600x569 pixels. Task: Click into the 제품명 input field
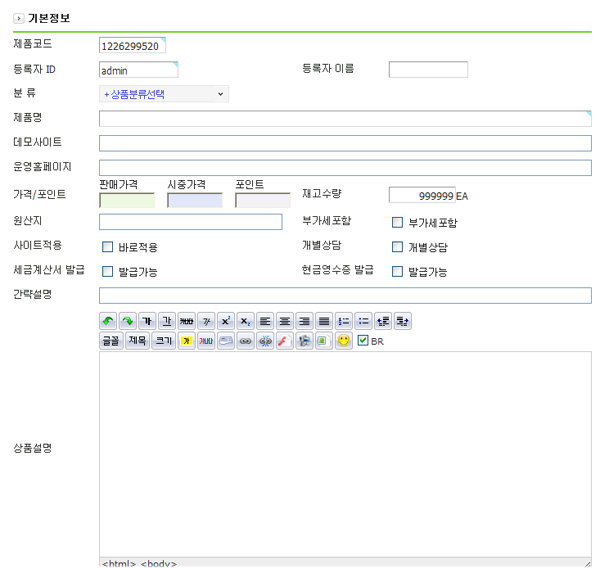(345, 119)
